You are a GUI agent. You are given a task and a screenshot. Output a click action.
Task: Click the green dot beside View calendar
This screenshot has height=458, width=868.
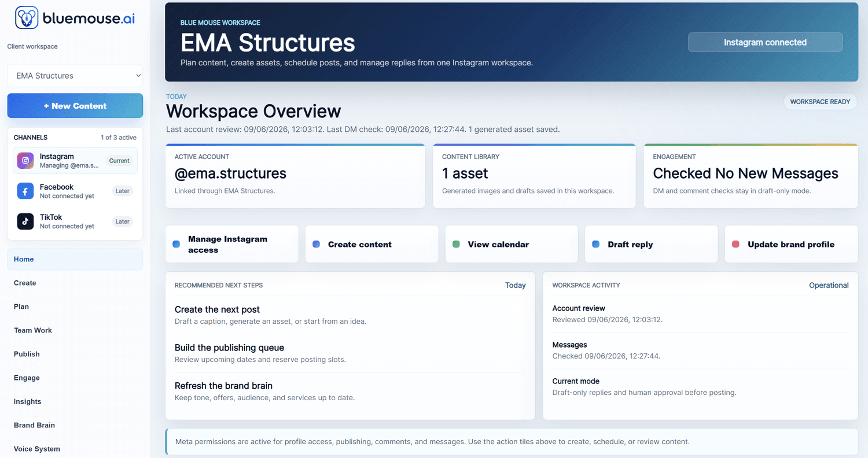456,245
